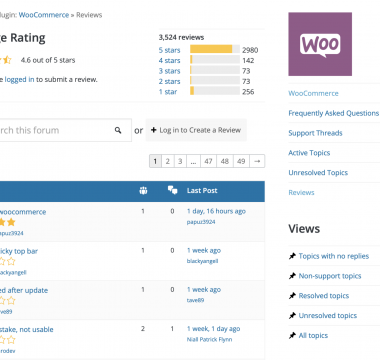Click the replies speech-bubble icon
Viewport: 380px width, 360px height.
coord(172,190)
